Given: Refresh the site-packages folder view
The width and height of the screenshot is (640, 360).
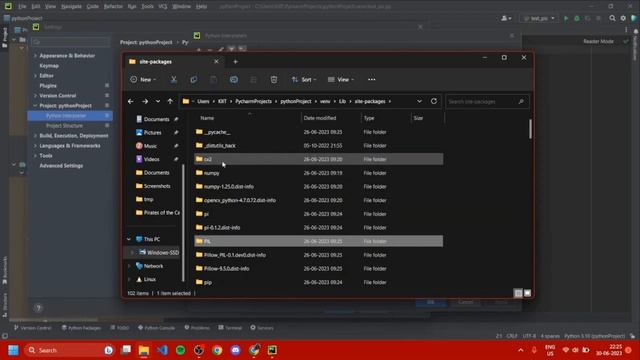Looking at the screenshot, I should pos(433,101).
